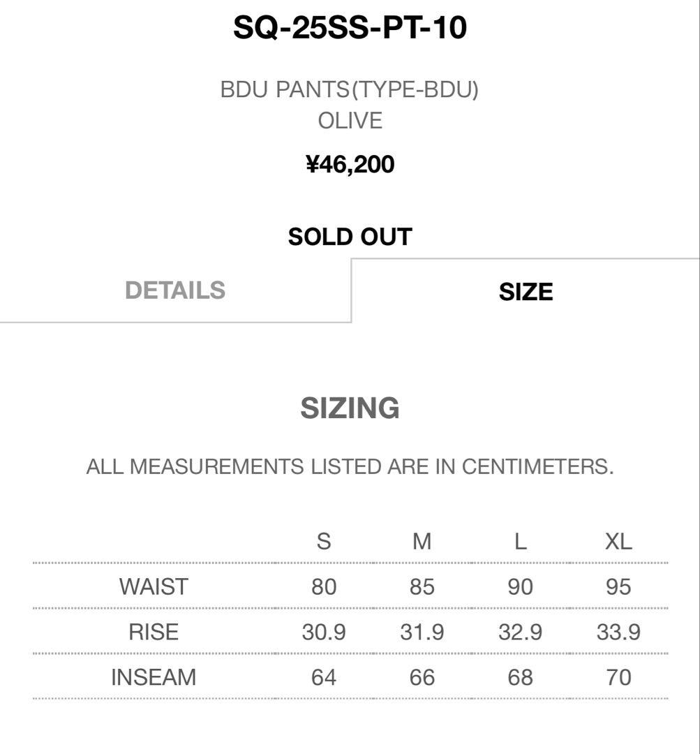This screenshot has width=700, height=754.
Task: Select the S size column header
Action: click(324, 541)
